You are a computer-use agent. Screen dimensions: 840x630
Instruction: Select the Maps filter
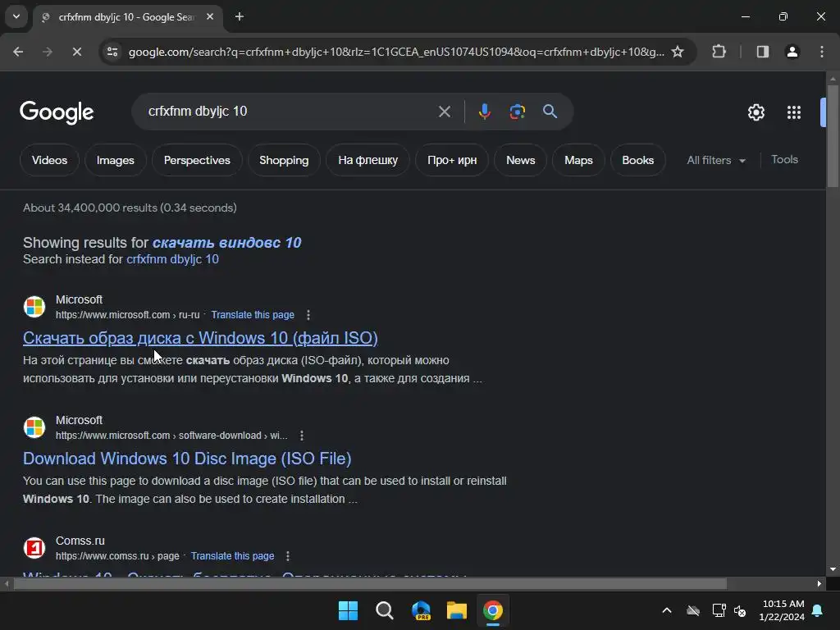578,160
